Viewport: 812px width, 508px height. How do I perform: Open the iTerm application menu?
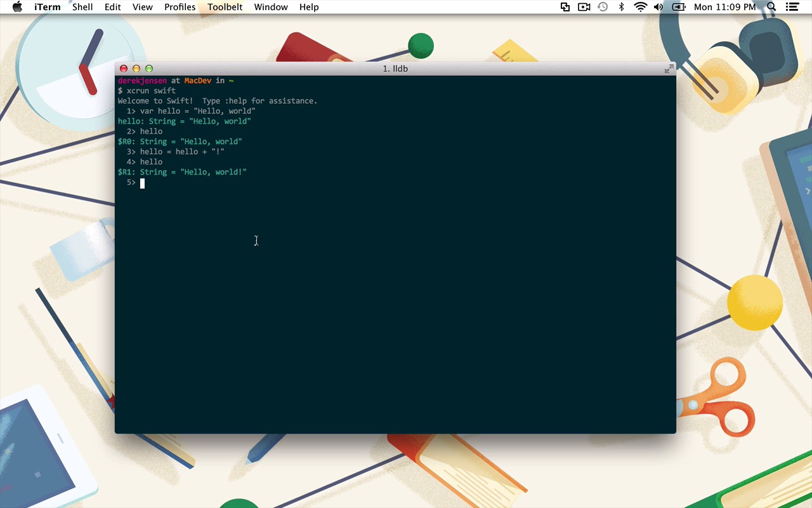click(48, 7)
